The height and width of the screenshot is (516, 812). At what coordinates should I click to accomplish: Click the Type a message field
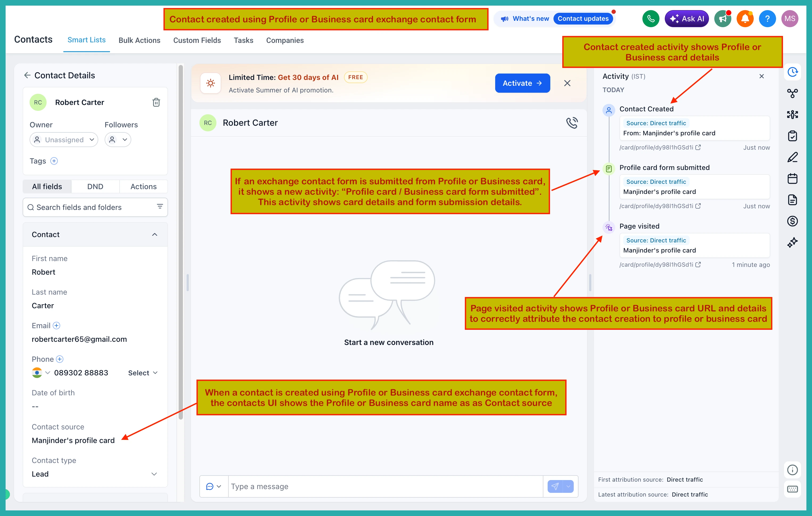[386, 486]
